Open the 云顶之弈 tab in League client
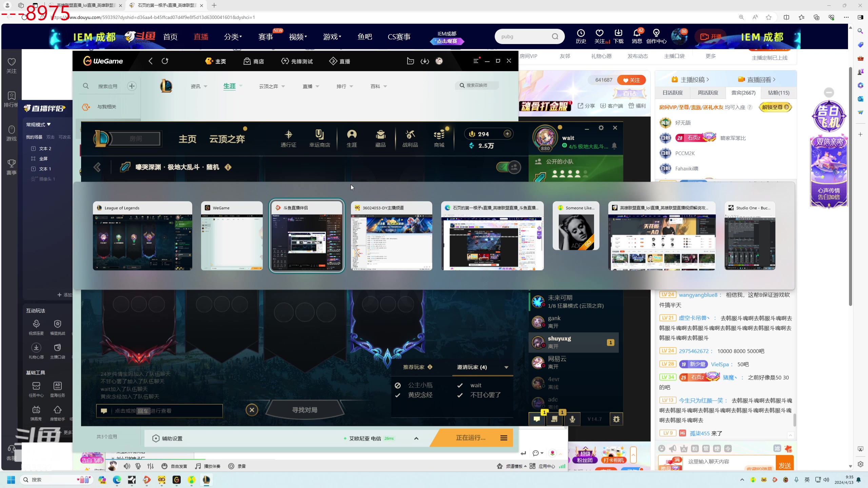Screen dimensions: 868x488 point(227,139)
